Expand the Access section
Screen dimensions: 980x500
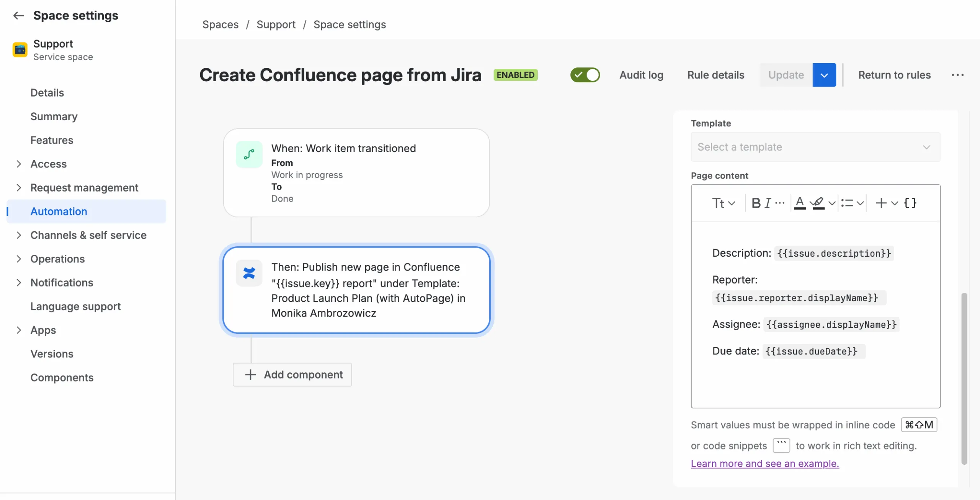pyautogui.click(x=19, y=164)
